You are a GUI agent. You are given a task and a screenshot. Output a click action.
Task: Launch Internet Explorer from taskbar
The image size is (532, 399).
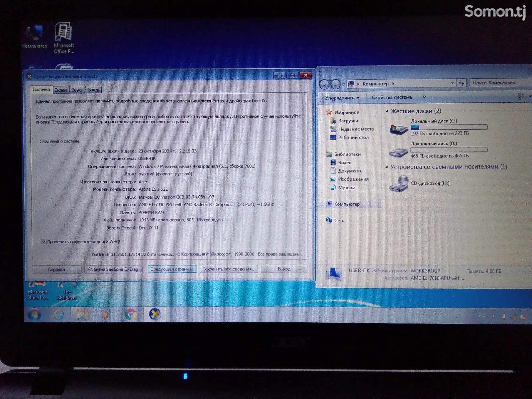click(x=58, y=314)
